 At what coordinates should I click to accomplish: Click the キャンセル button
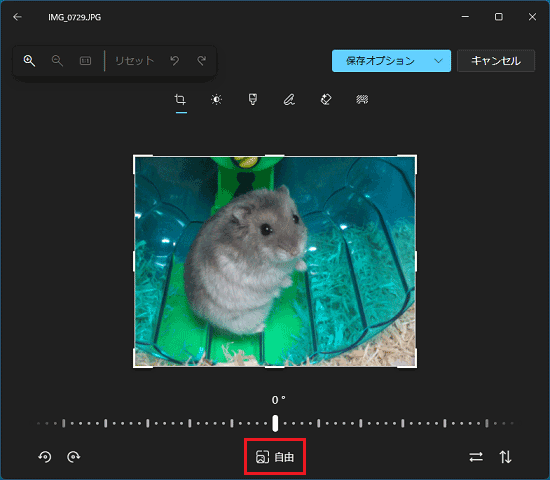point(496,61)
